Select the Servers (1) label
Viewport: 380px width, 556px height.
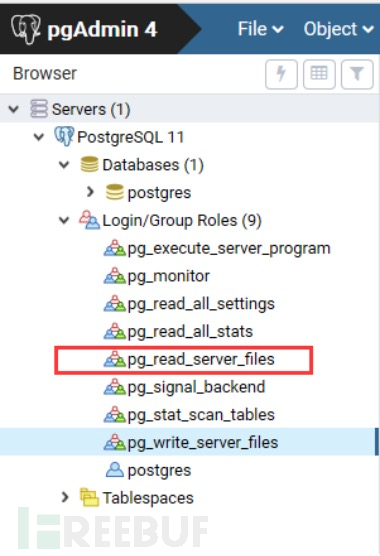tap(91, 109)
